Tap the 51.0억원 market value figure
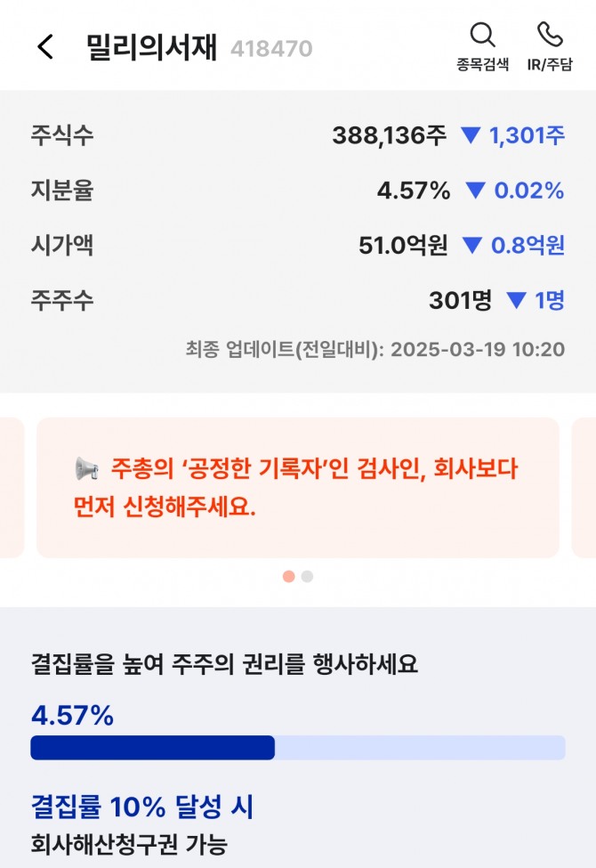596x868 pixels. click(403, 246)
